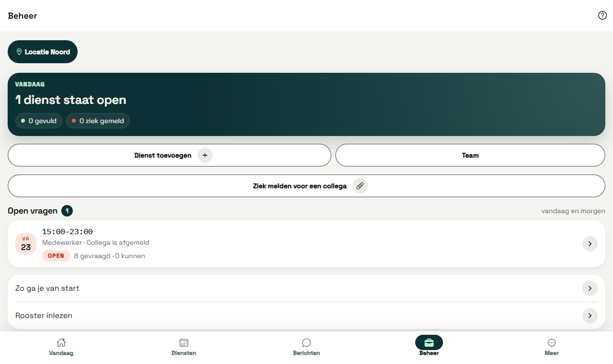Image resolution: width=613 pixels, height=364 pixels.
Task: Click the Diensten calendar icon
Action: 184,342
